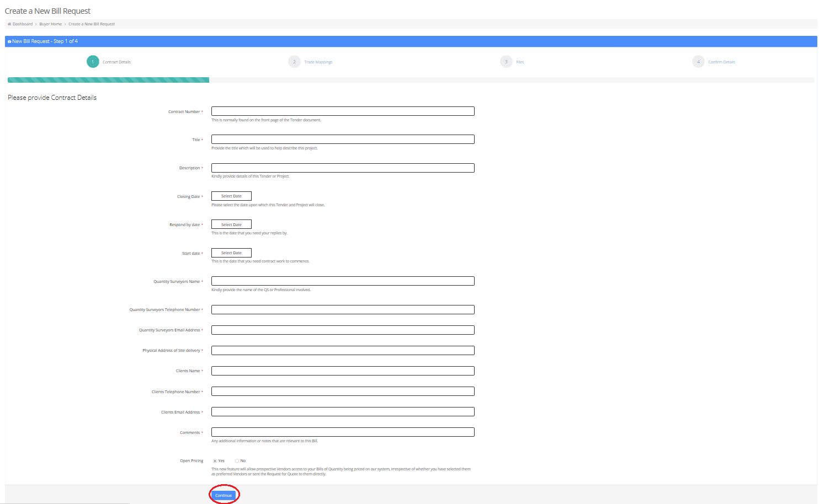Click step 4 circle for Confirm Details
819x504 pixels.
pos(698,62)
